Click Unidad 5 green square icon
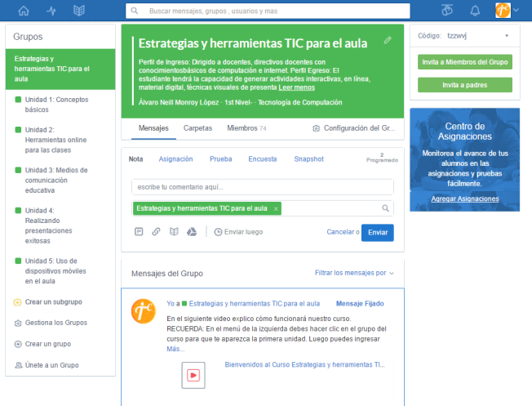This screenshot has height=406, width=532. point(18,261)
